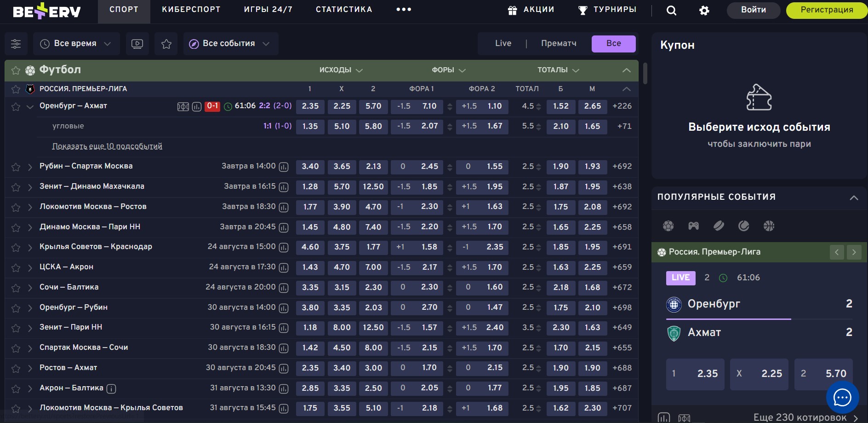
Task: Open the Все события dropdown
Action: click(231, 44)
